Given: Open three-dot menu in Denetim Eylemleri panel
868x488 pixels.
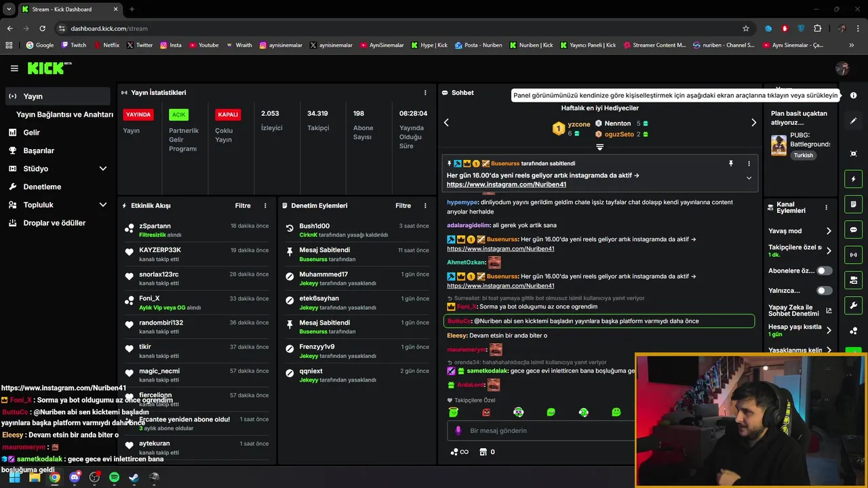Looking at the screenshot, I should point(425,205).
